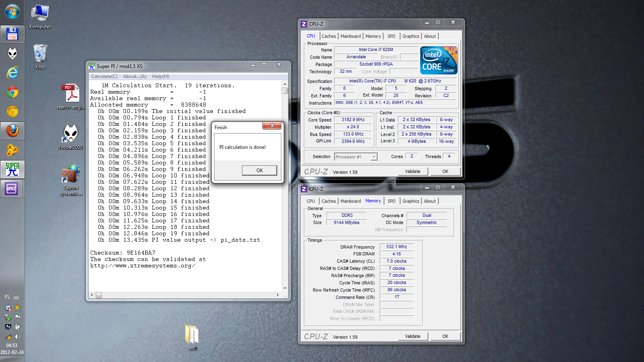Select Super PI taskbar button
Viewport: 644px width, 362px height.
click(12, 169)
